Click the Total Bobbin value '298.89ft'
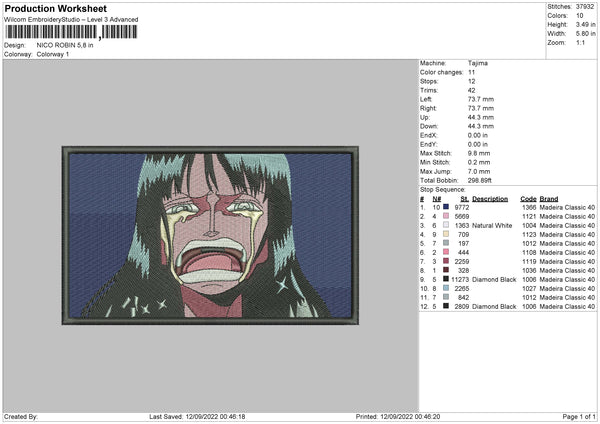This screenshot has height=424, width=600. tap(479, 180)
